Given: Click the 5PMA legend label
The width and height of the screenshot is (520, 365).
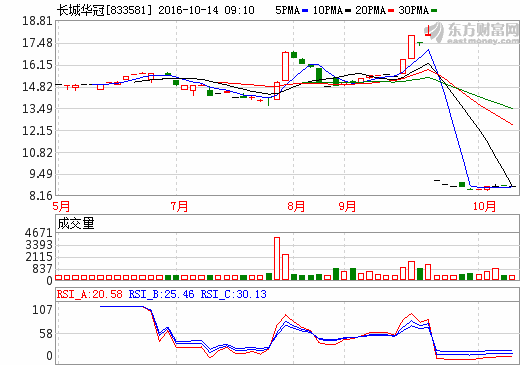Looking at the screenshot, I should 287,10.
